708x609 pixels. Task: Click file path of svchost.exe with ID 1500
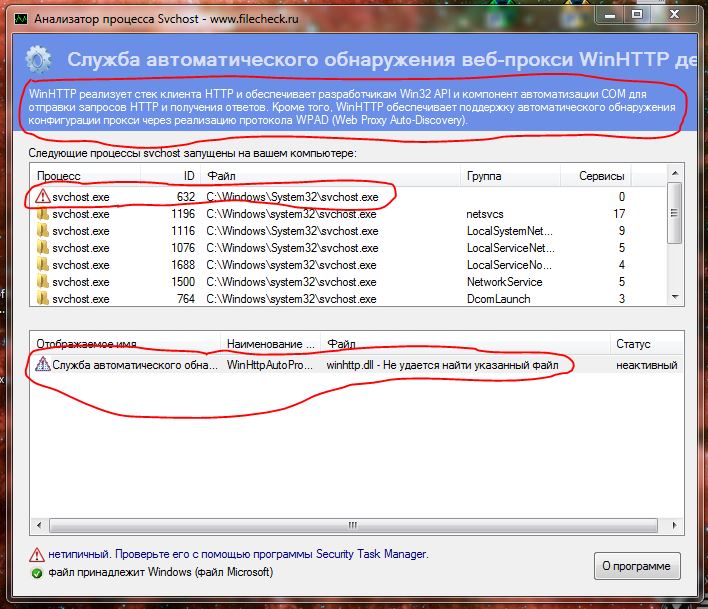point(291,282)
